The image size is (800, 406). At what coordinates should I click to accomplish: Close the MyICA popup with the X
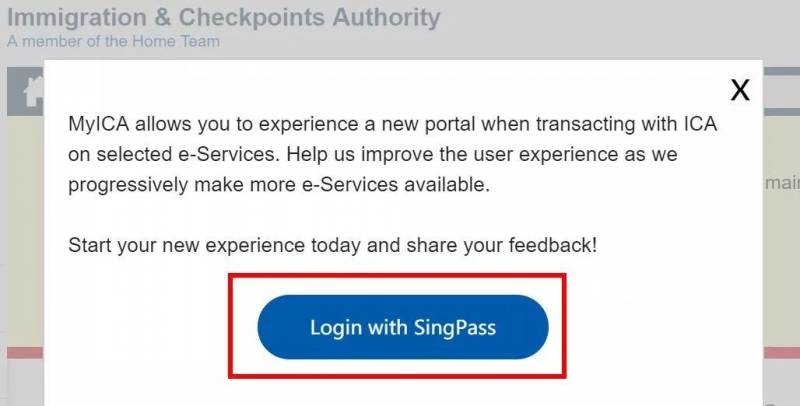click(x=740, y=90)
